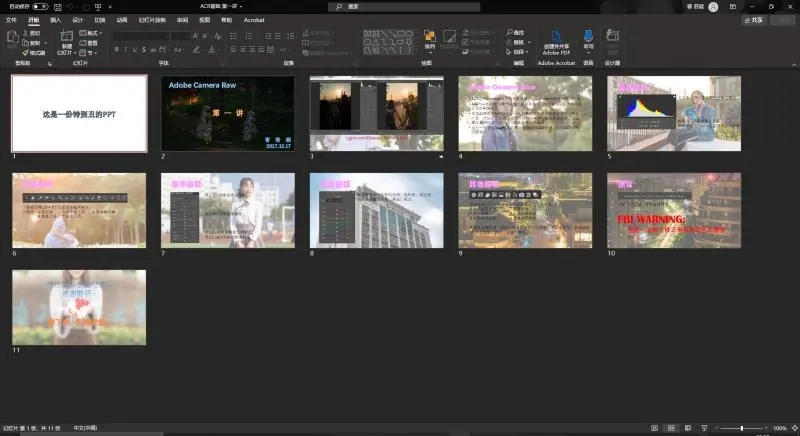Clear all formatting icon
The height and width of the screenshot is (436, 800).
tap(218, 36)
